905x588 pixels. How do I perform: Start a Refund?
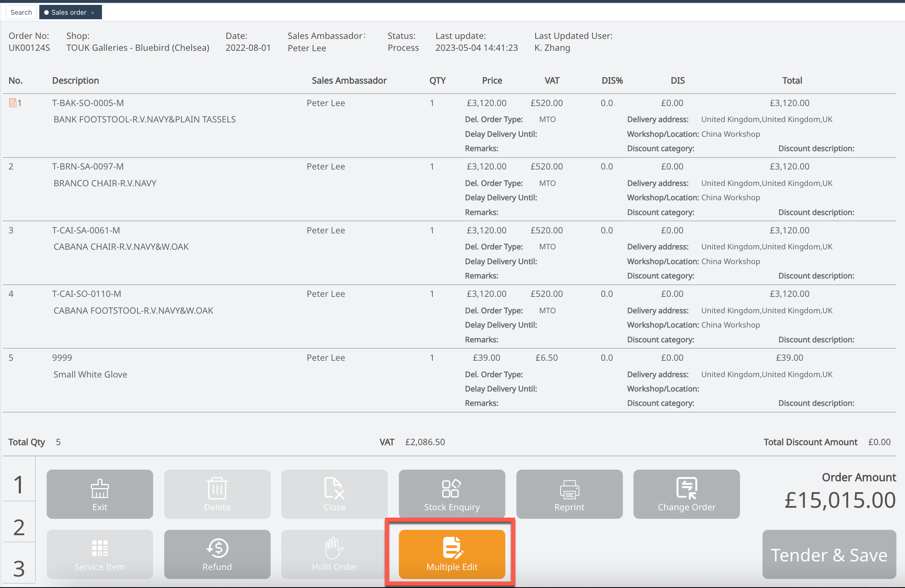click(217, 554)
